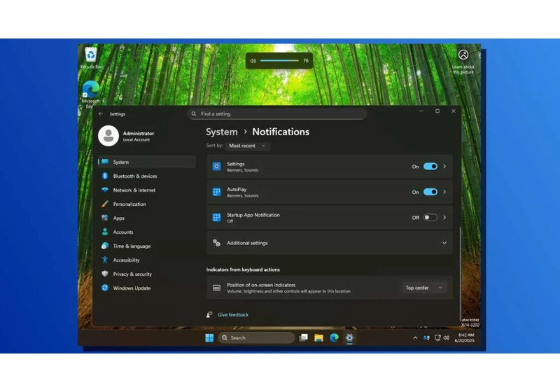The height and width of the screenshot is (392, 560).
Task: Adjust the volume slider at 76
Action: tap(279, 61)
